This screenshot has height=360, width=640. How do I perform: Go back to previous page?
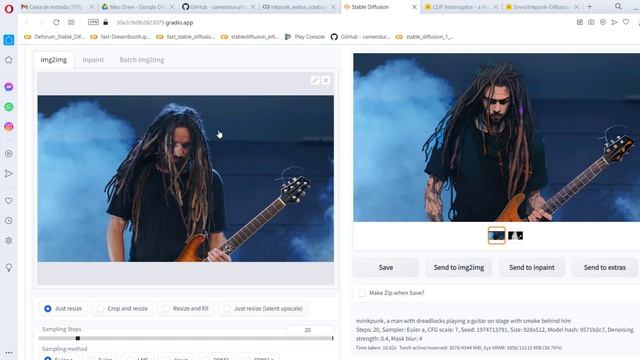click(x=27, y=22)
